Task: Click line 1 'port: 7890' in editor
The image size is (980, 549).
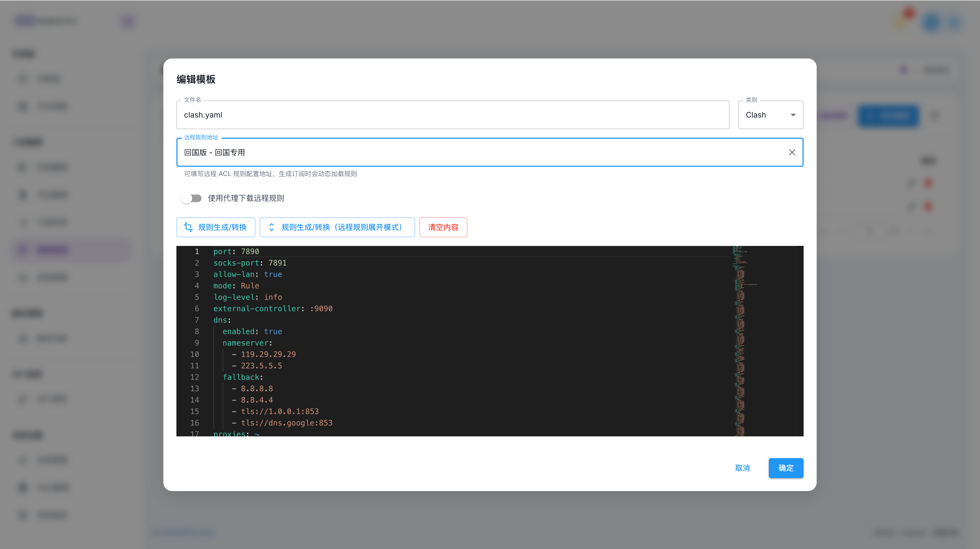Action: (236, 251)
